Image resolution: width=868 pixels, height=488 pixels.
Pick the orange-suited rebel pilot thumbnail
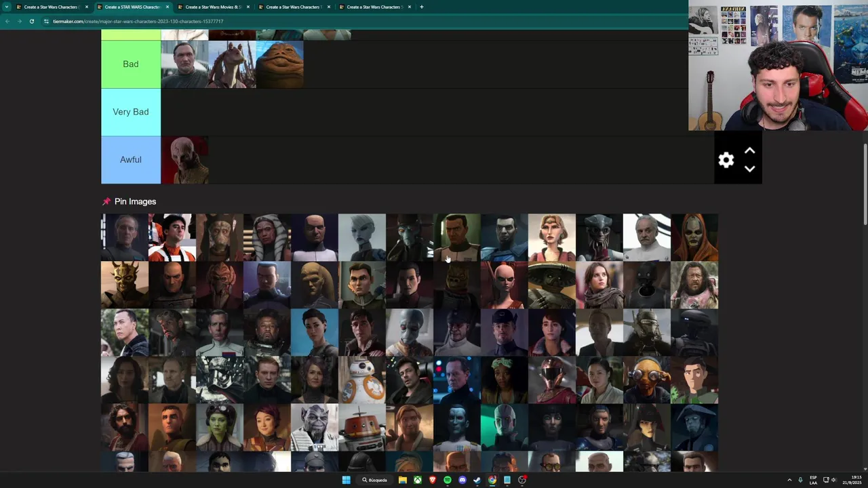coord(172,237)
